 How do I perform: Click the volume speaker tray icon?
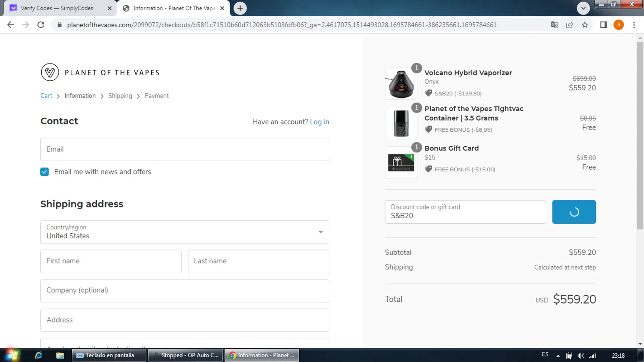581,356
